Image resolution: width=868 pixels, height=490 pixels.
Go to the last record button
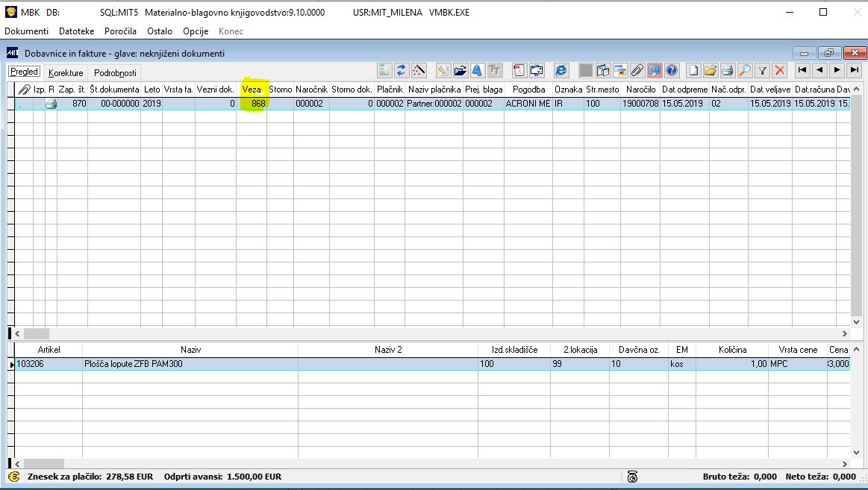tap(855, 70)
